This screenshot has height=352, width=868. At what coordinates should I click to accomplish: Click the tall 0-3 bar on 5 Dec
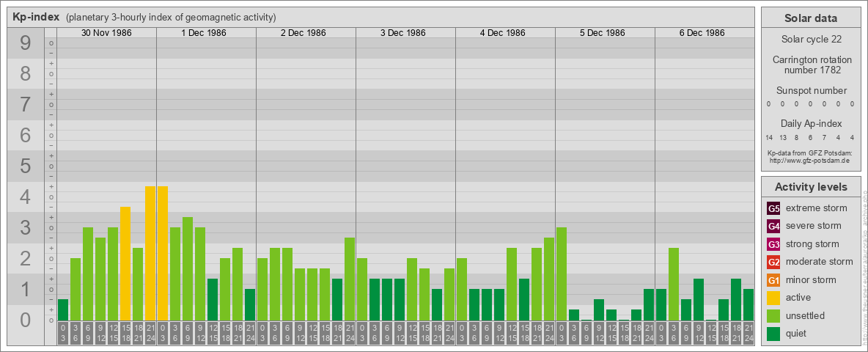[562, 274]
